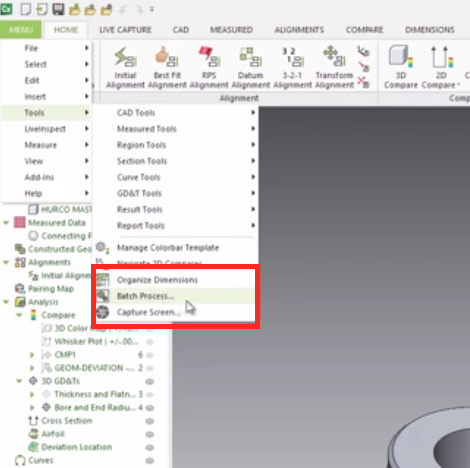Viewport: 470px width, 468px height.
Task: Toggle visibility eye for Bore and End Radiu...
Action: [x=150, y=408]
